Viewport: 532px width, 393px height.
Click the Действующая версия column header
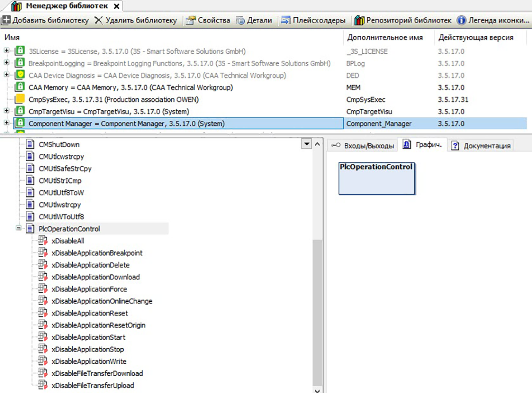pos(476,38)
